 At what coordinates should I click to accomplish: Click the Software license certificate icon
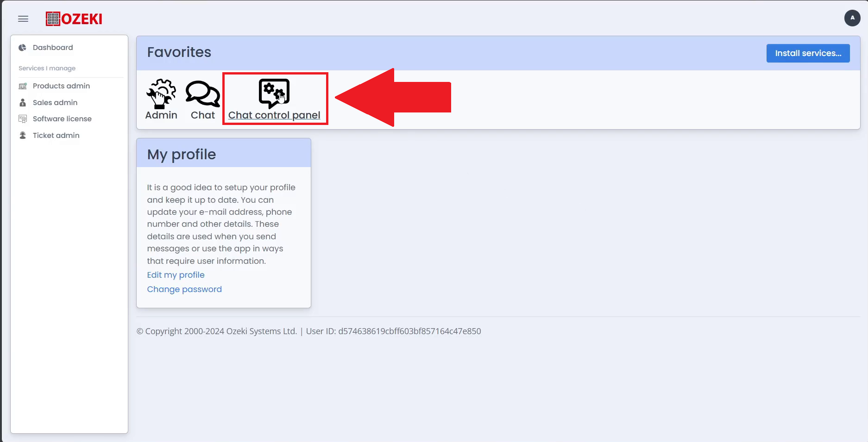[x=22, y=119]
